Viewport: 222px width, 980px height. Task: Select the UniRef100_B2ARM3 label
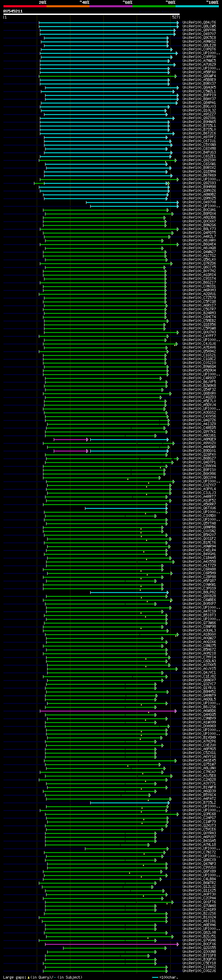click(x=199, y=313)
